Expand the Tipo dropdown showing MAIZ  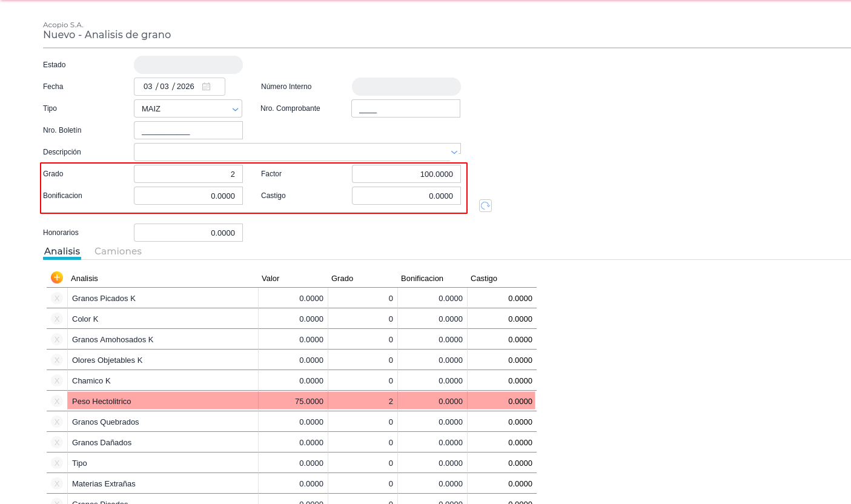[235, 109]
